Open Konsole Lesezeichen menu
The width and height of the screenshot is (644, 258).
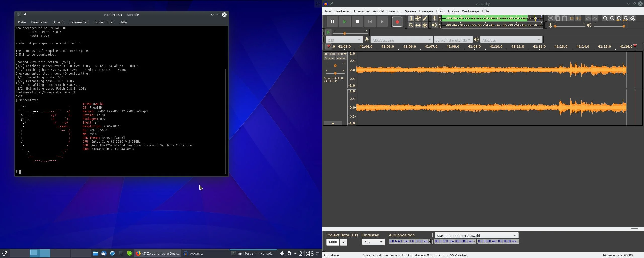pyautogui.click(x=79, y=22)
